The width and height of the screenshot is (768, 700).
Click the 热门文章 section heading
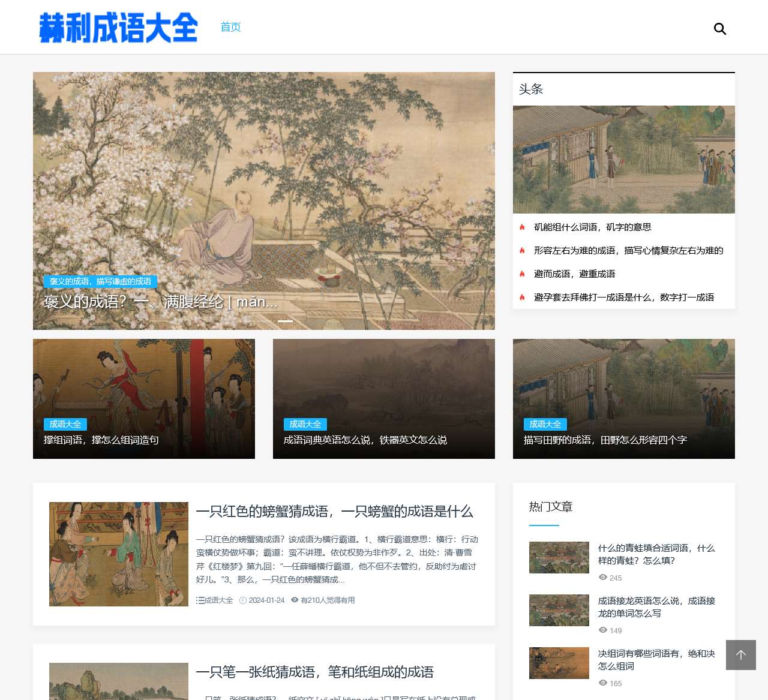(551, 507)
